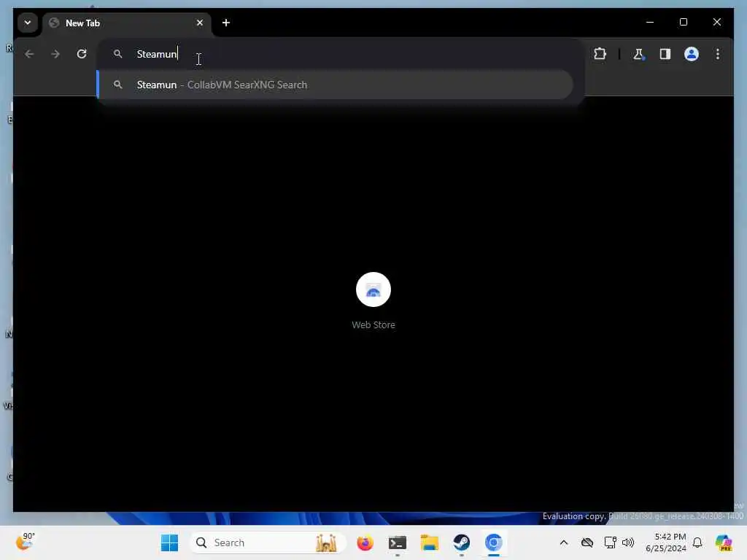
Task: Open the weather widget showing 90°
Action: click(x=26, y=542)
